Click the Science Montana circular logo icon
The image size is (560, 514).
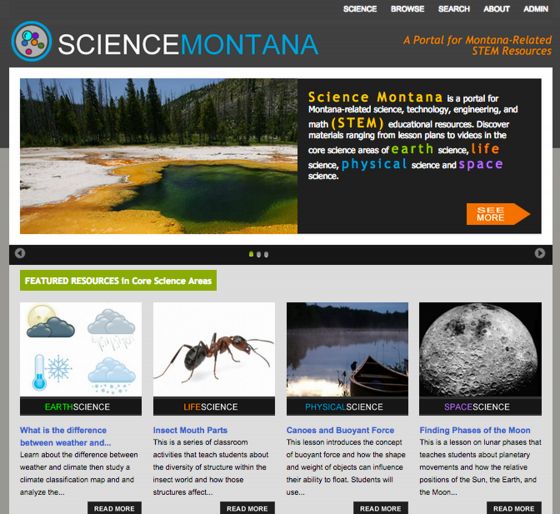click(31, 41)
